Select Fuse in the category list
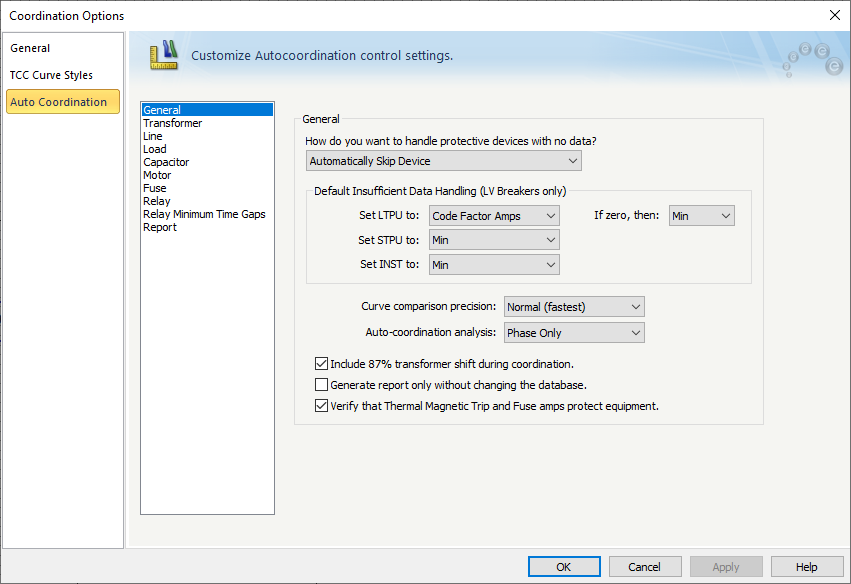Viewport: 851px width, 584px height. click(155, 188)
